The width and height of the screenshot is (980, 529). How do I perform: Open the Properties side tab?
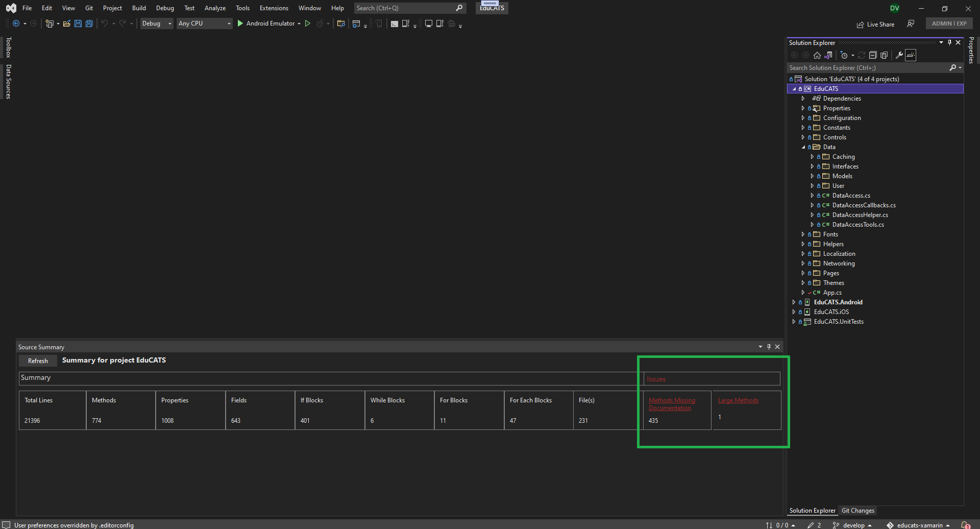click(971, 51)
